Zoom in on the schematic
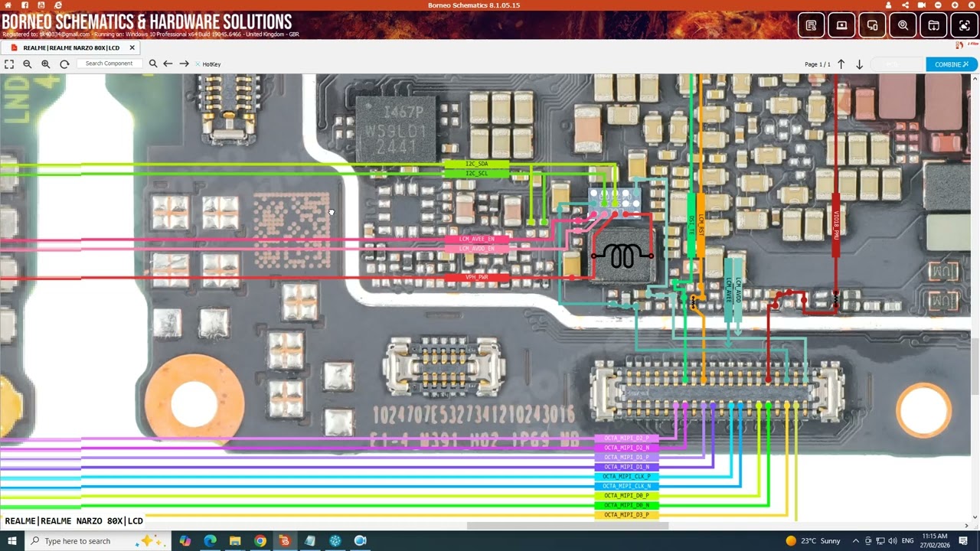 [46, 64]
